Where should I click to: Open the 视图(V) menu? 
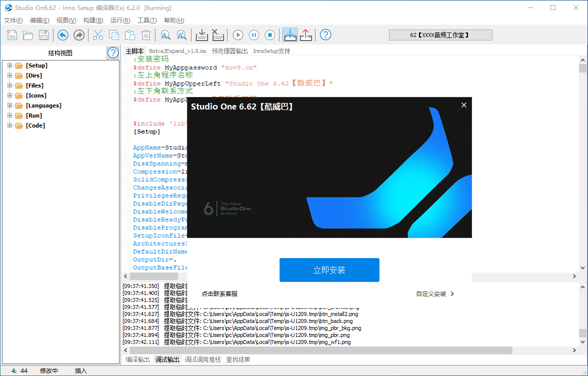66,20
